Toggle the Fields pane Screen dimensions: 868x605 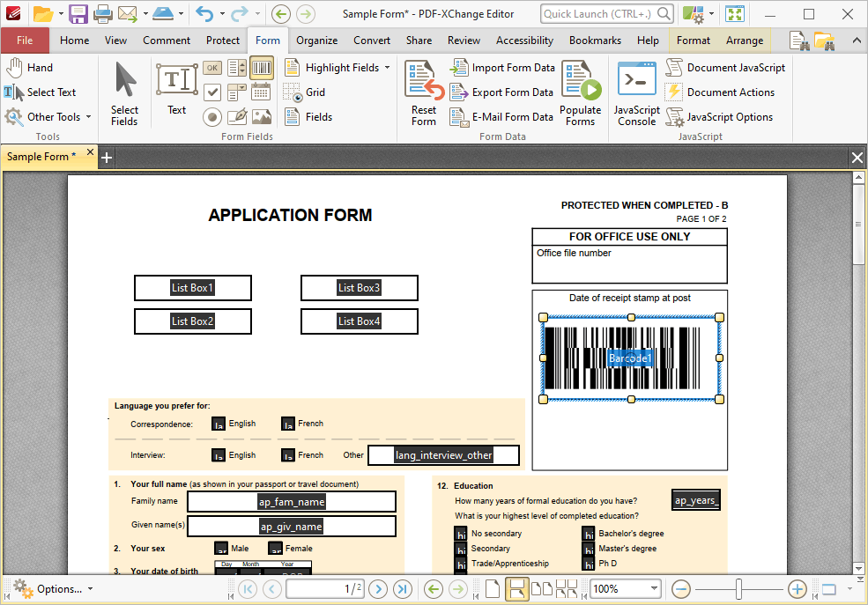[308, 117]
